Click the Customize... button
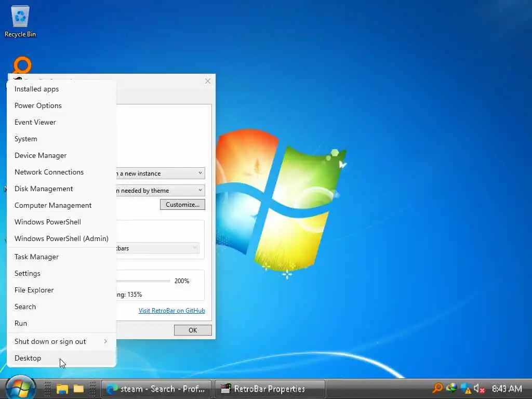Image resolution: width=532 pixels, height=399 pixels. [182, 205]
